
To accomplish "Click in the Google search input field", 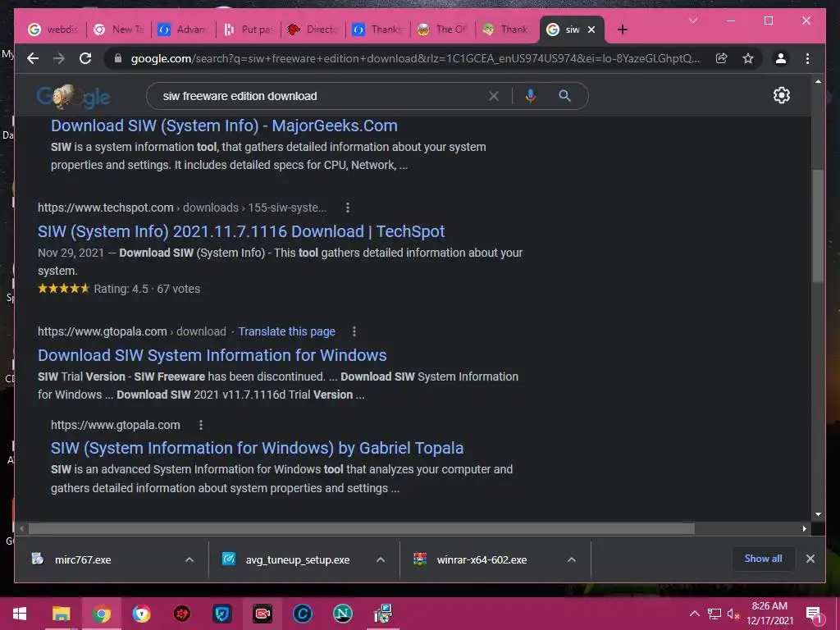I will click(x=322, y=96).
